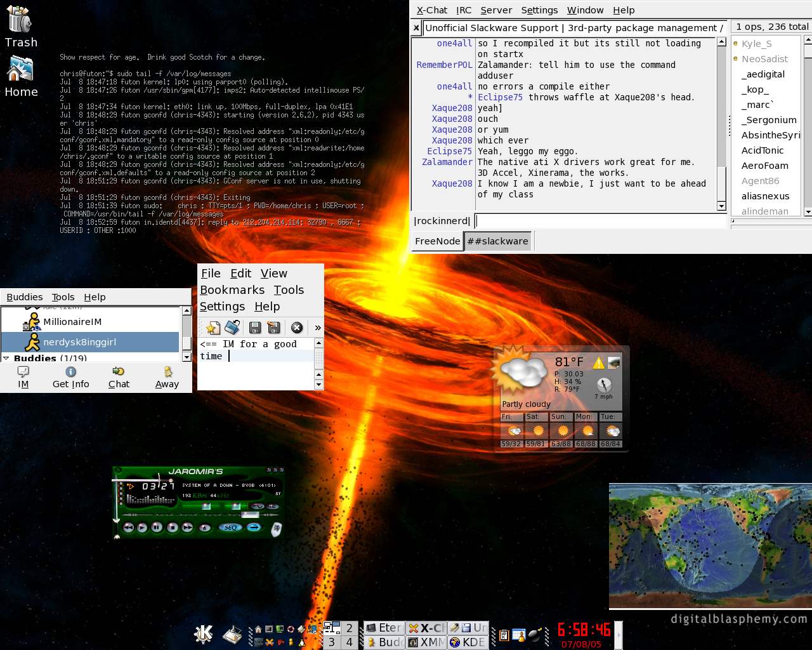Click Open file icon in editor toolbar

coord(232,328)
